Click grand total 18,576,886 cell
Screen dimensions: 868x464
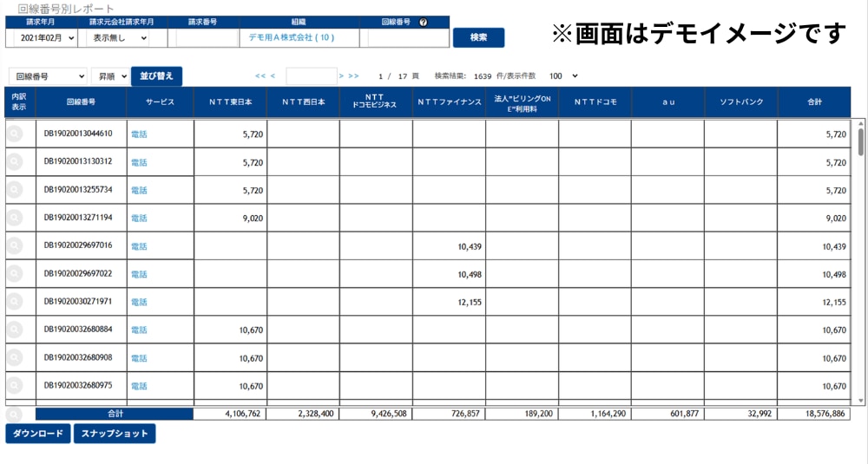(x=814, y=414)
